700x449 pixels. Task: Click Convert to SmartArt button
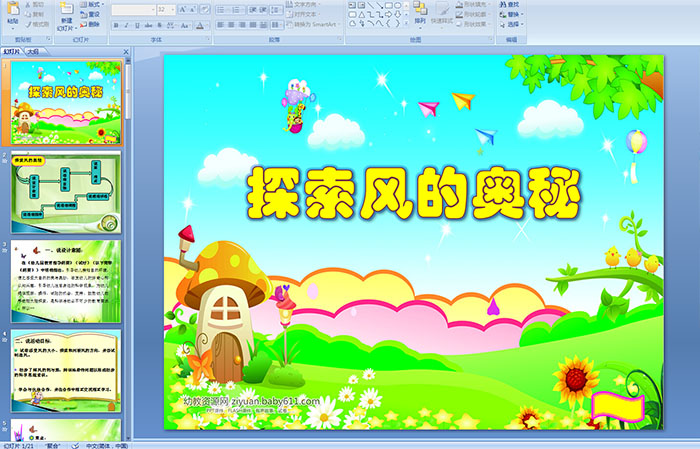click(313, 24)
